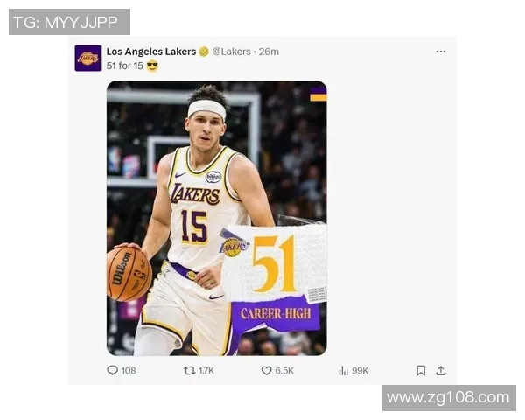
Task: Bookmark the Lakers post
Action: [421, 371]
